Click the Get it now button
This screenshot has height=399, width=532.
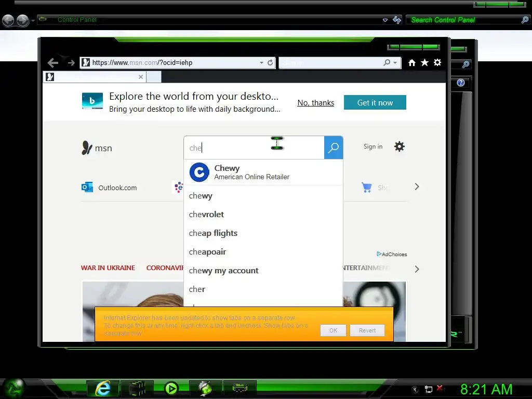pyautogui.click(x=375, y=102)
